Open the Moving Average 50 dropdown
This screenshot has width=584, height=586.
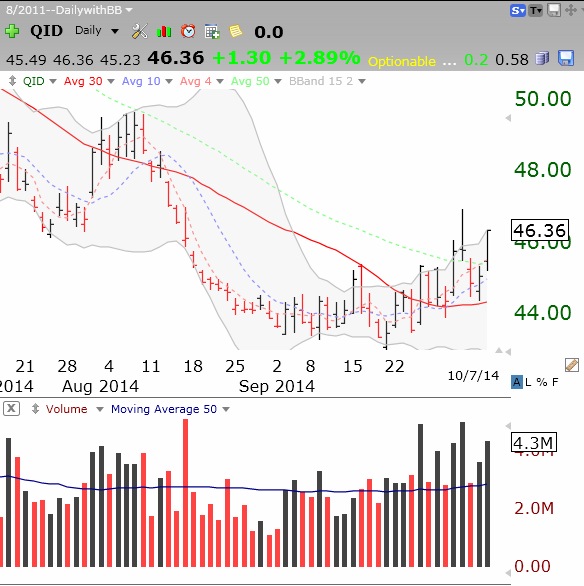coord(226,409)
